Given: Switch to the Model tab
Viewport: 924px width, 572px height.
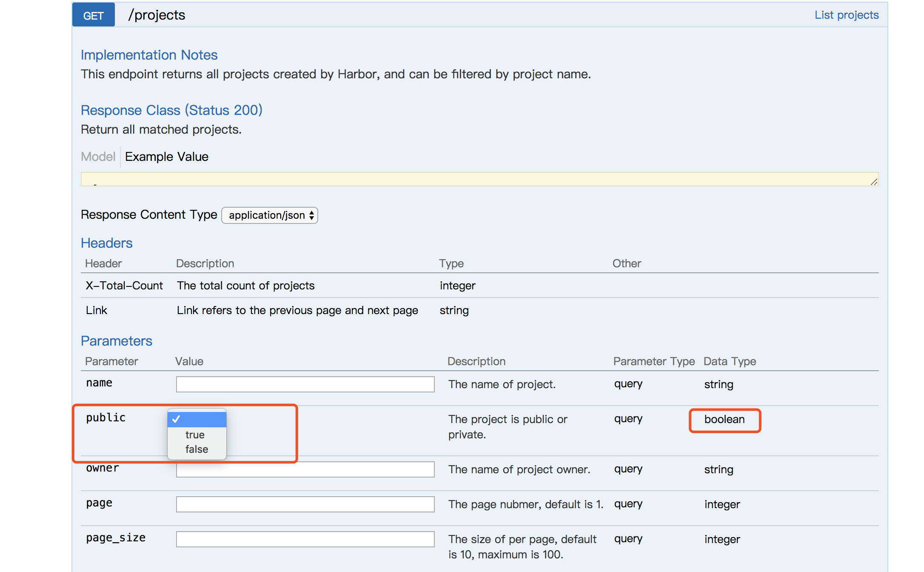Looking at the screenshot, I should 98,157.
